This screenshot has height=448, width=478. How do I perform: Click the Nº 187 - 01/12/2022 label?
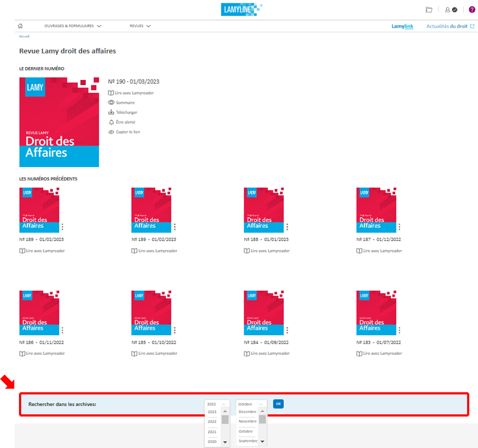379,239
